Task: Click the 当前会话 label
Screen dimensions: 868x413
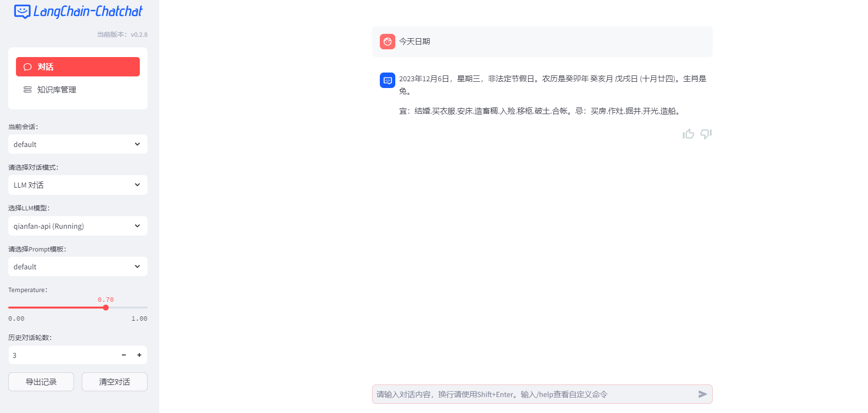Action: pos(23,127)
